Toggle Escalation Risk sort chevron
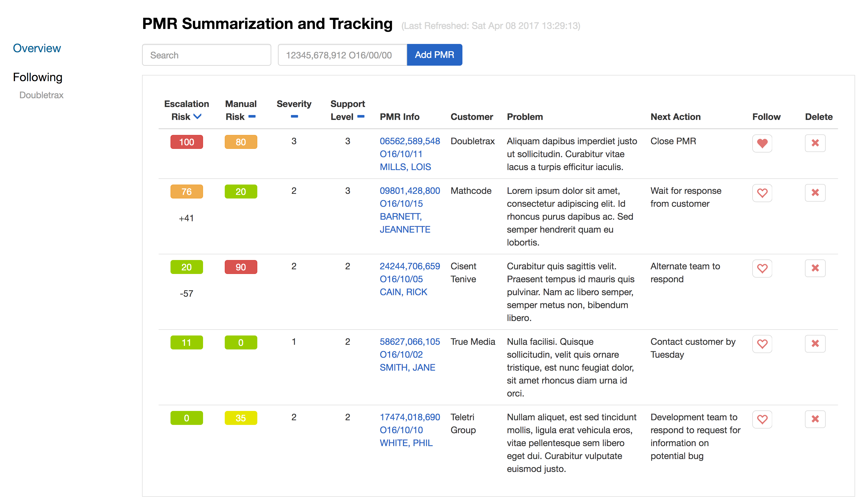868x504 pixels. click(197, 117)
